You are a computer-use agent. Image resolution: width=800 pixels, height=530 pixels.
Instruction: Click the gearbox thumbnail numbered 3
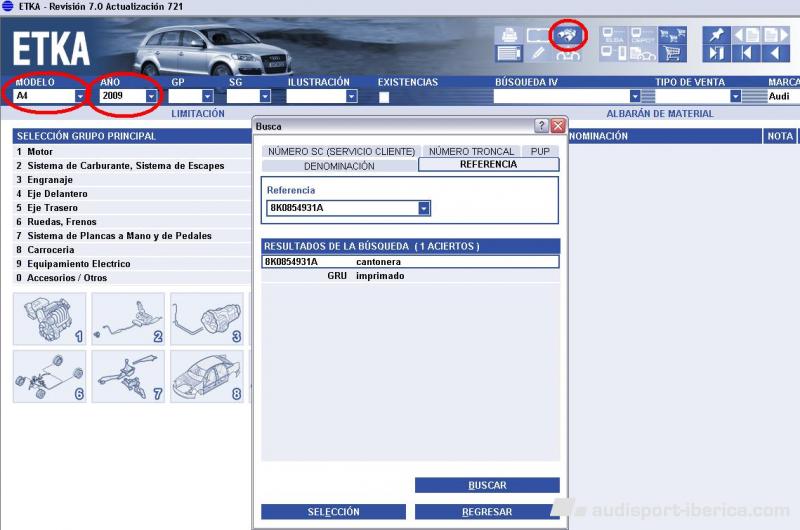pos(207,319)
